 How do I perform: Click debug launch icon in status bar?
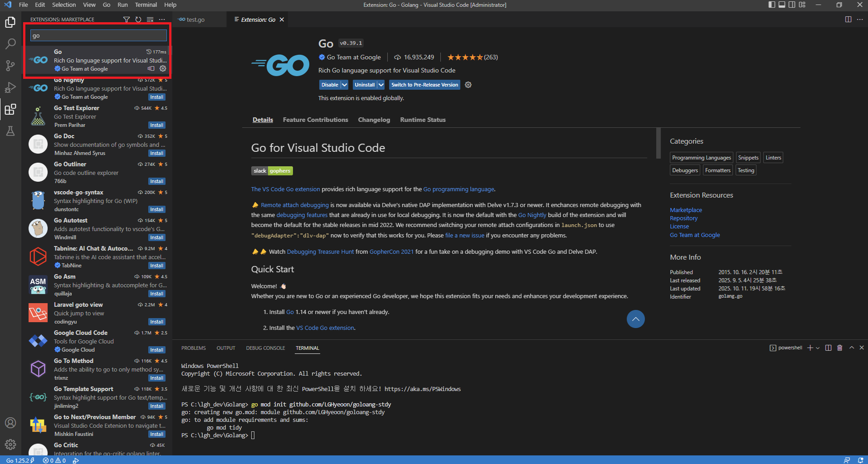coord(76,460)
